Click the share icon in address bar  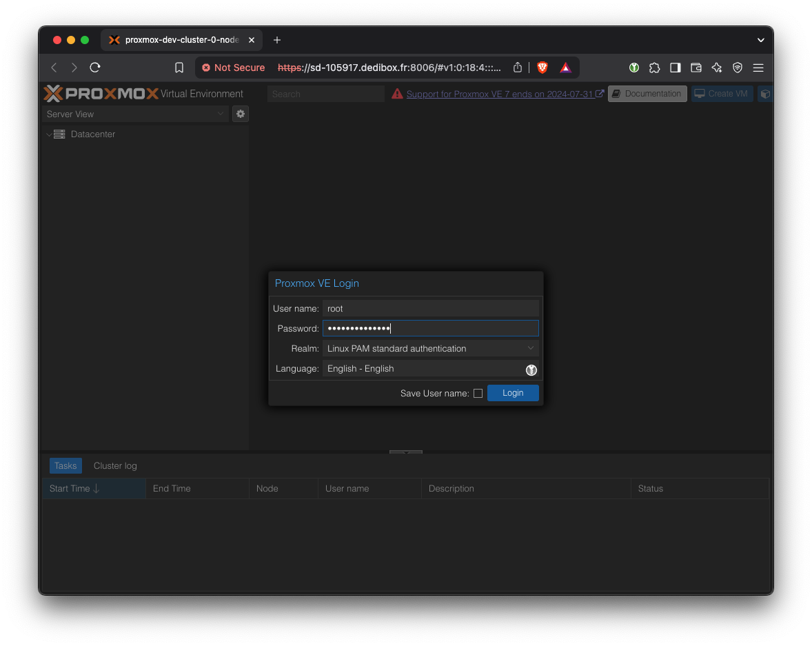pos(518,68)
